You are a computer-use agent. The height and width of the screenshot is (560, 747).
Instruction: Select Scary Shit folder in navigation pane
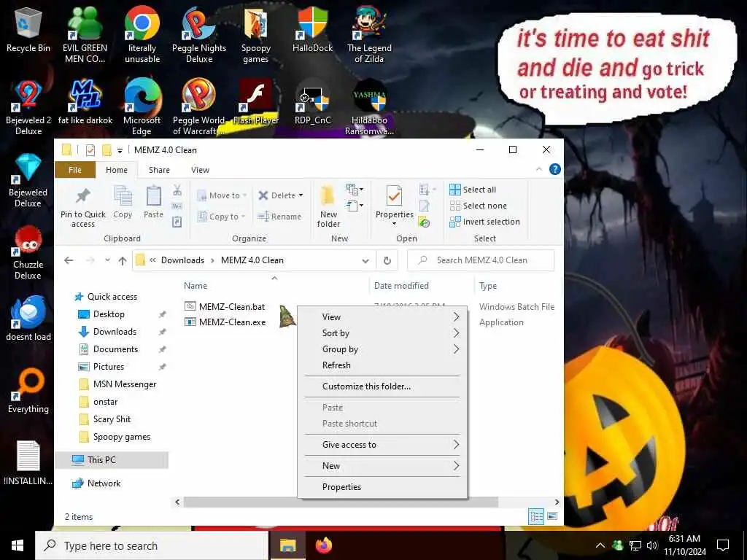click(112, 419)
